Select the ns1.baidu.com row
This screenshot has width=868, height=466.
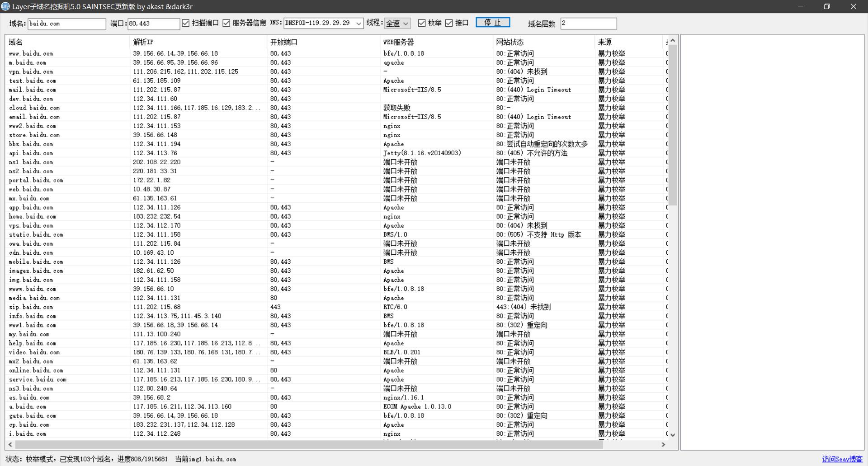(337, 162)
